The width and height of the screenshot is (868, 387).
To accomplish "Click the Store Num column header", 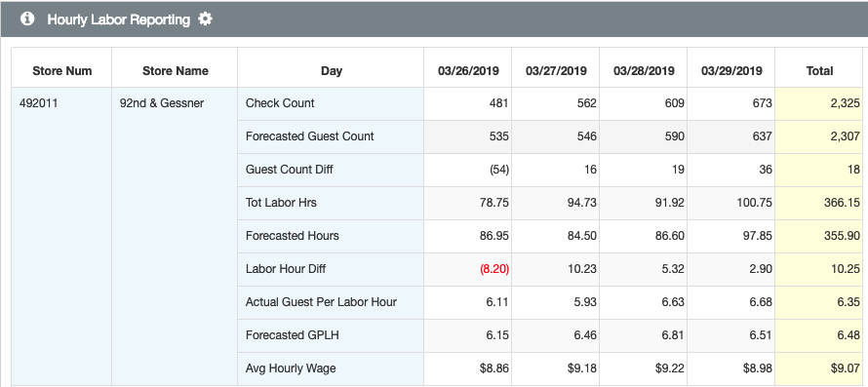I will click(x=62, y=71).
